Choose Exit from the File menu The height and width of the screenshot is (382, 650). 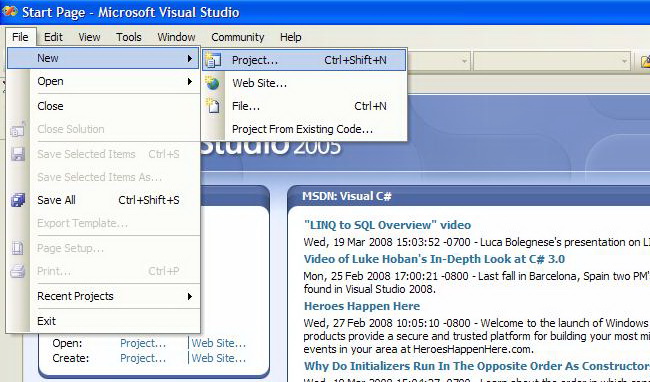point(103,321)
